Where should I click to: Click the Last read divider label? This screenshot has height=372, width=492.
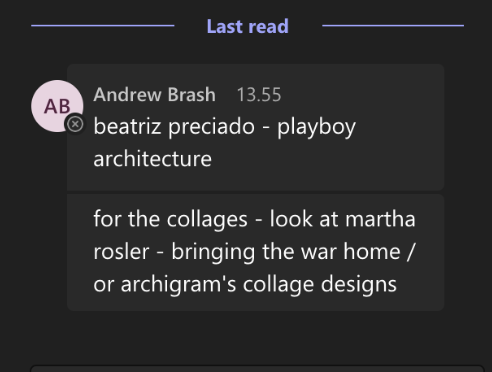pos(248,26)
